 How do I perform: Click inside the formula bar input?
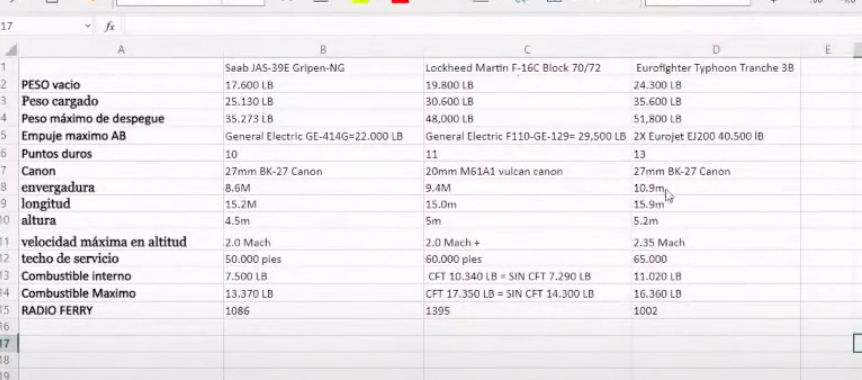click(x=489, y=26)
